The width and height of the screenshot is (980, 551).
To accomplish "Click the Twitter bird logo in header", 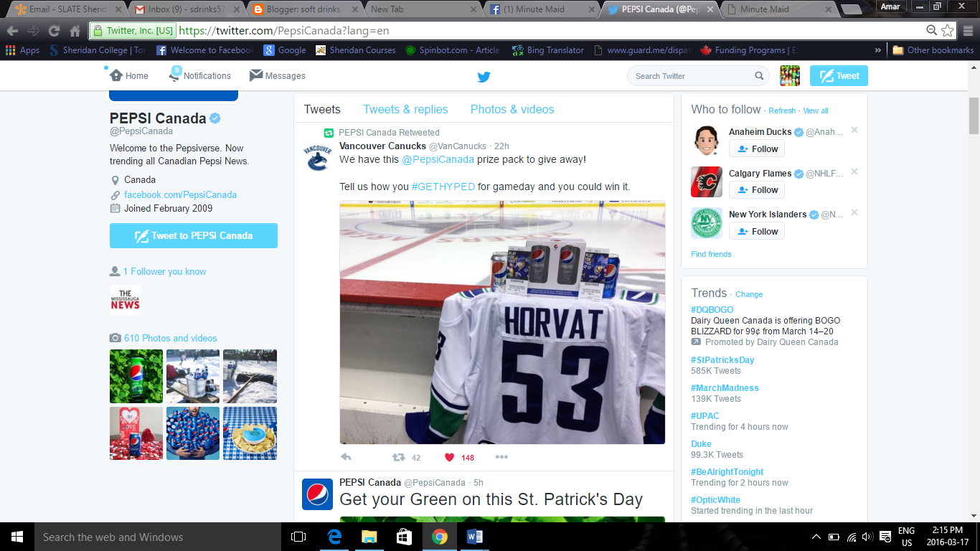I will click(484, 76).
